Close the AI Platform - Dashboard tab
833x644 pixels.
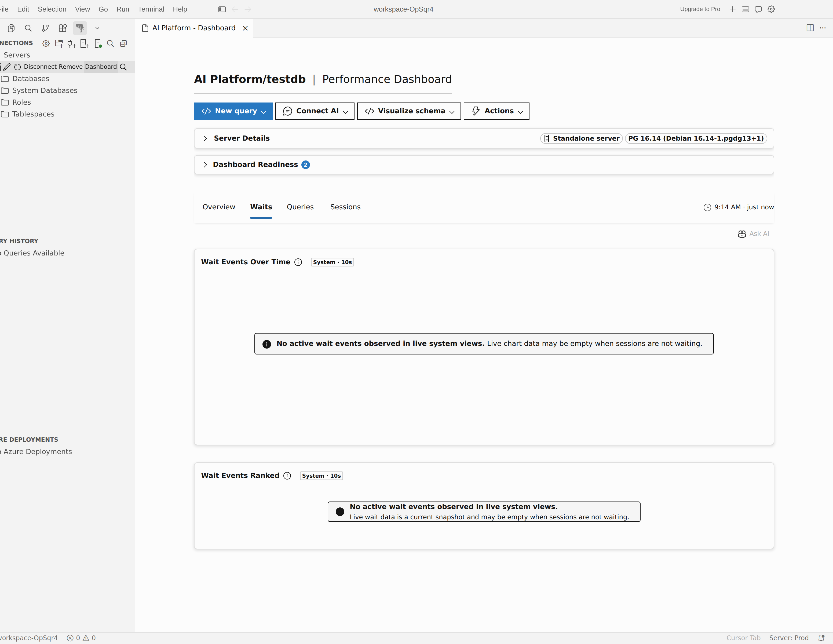(245, 28)
